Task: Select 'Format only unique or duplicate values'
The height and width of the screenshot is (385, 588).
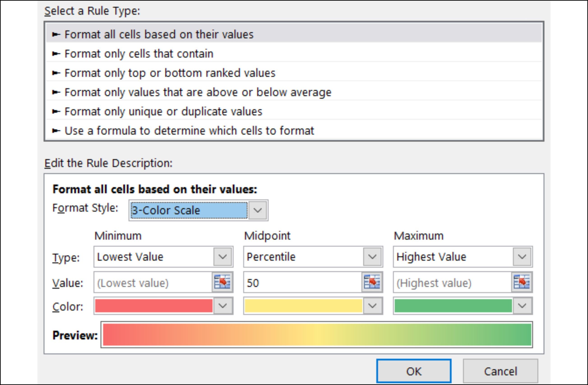Action: pyautogui.click(x=163, y=111)
